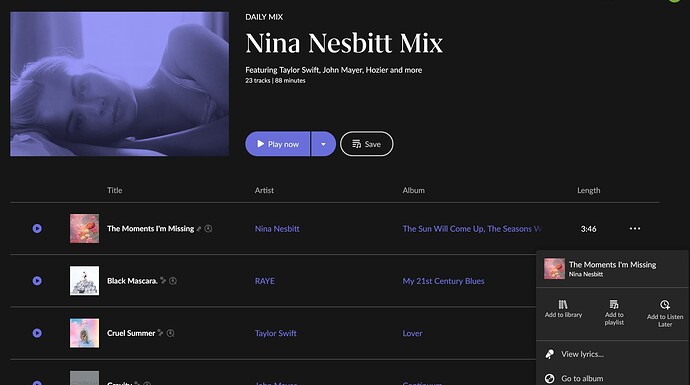The height and width of the screenshot is (385, 690).
Task: Play the Black Mascara track
Action: tap(37, 281)
